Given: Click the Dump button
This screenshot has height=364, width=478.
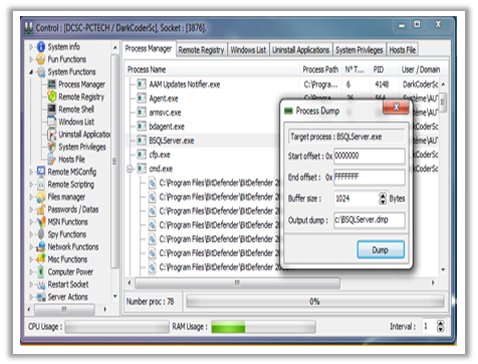Looking at the screenshot, I should pyautogui.click(x=380, y=250).
